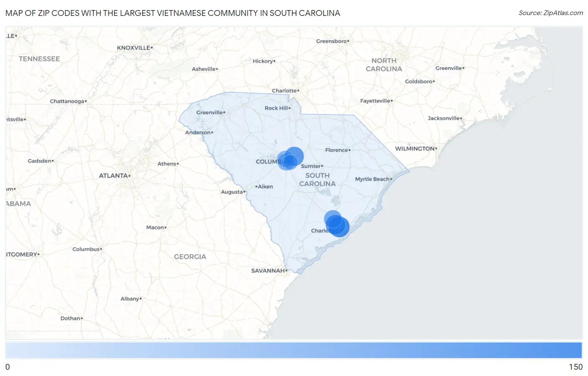Click the map title heading text

pos(173,13)
